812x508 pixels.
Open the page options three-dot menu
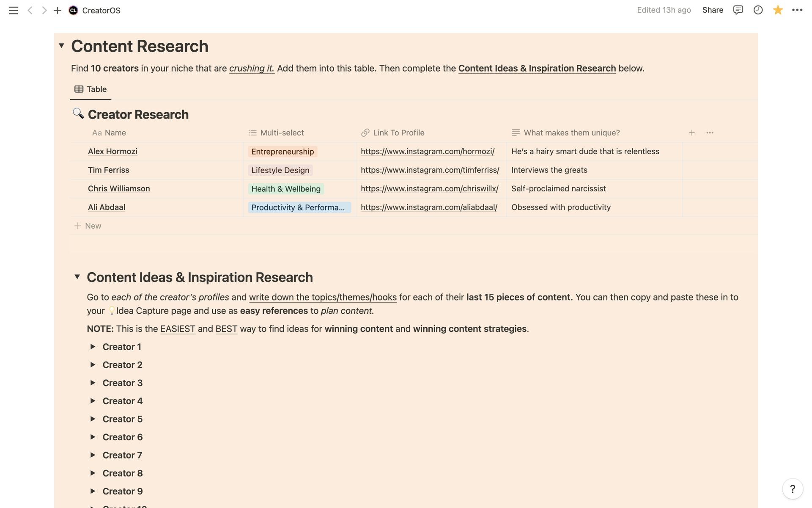(x=797, y=10)
